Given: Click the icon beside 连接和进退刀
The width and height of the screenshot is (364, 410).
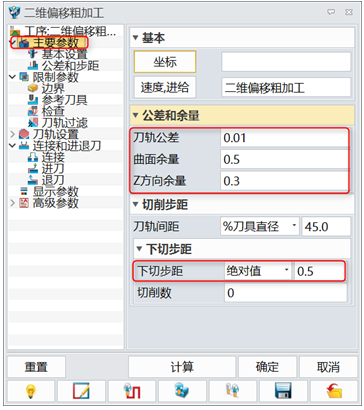Looking at the screenshot, I should (x=24, y=145).
